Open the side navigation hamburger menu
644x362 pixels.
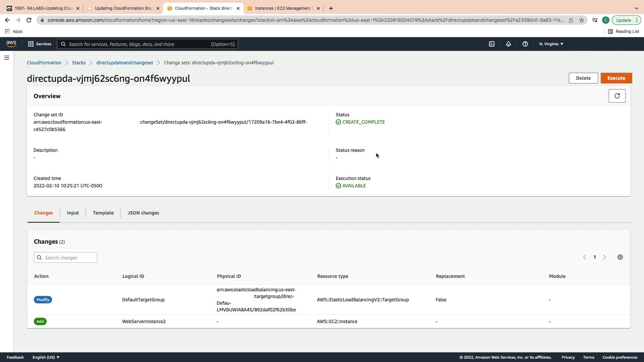(6, 58)
